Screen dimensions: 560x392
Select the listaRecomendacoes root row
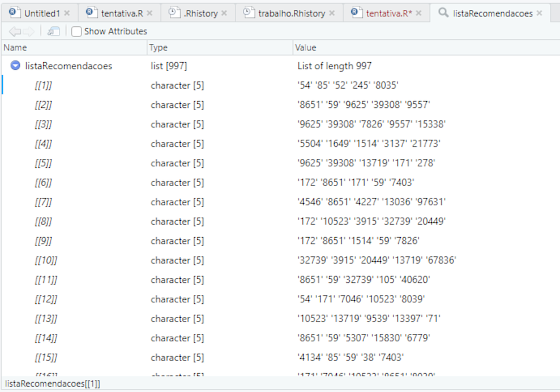[x=280, y=66]
